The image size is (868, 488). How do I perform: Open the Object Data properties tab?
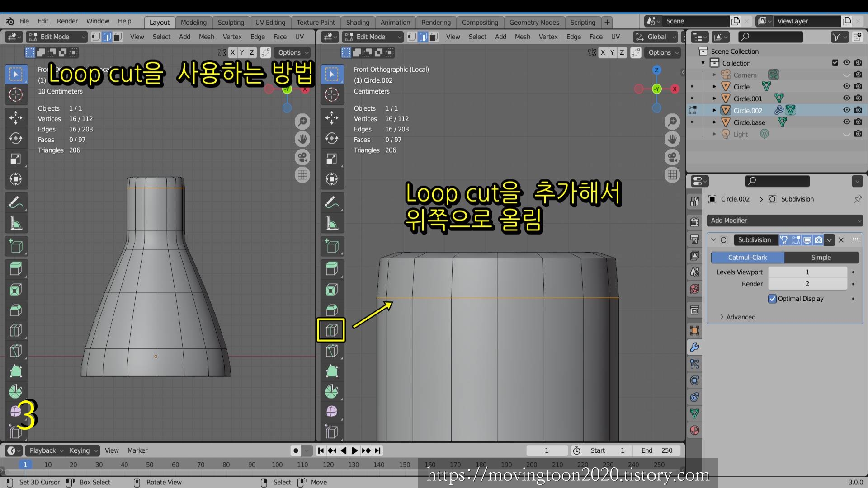pyautogui.click(x=695, y=413)
